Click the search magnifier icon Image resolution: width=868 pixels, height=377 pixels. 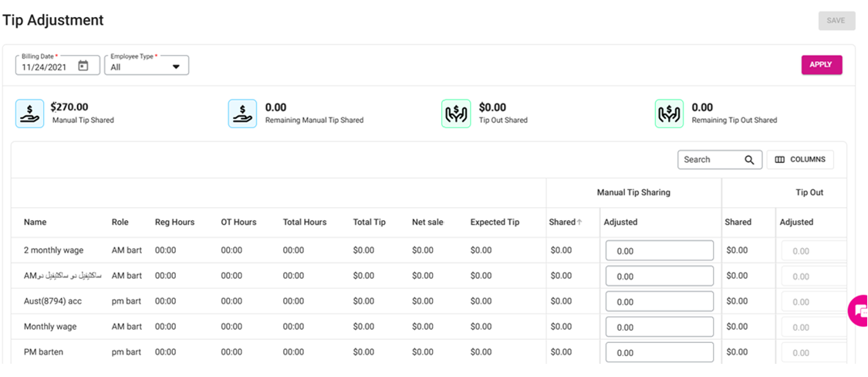749,160
